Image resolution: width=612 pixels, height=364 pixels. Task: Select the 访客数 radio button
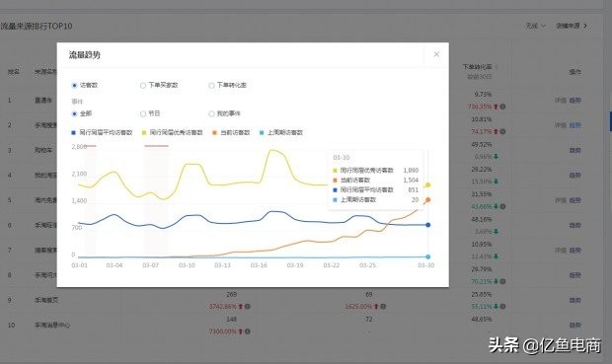coord(74,85)
